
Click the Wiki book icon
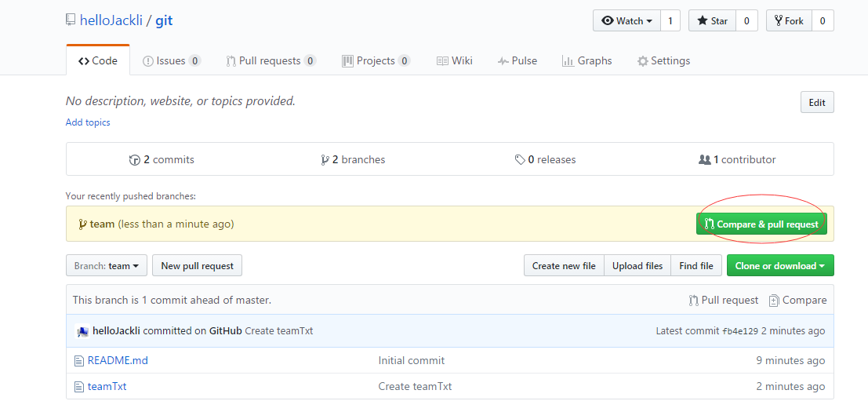[442, 61]
